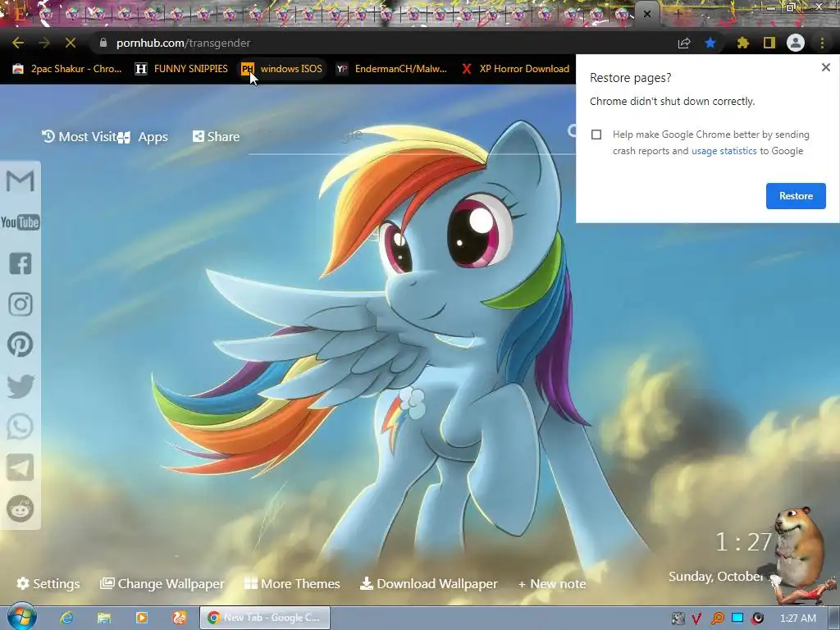Open the 2pac Shakur bookmark

tap(67, 69)
